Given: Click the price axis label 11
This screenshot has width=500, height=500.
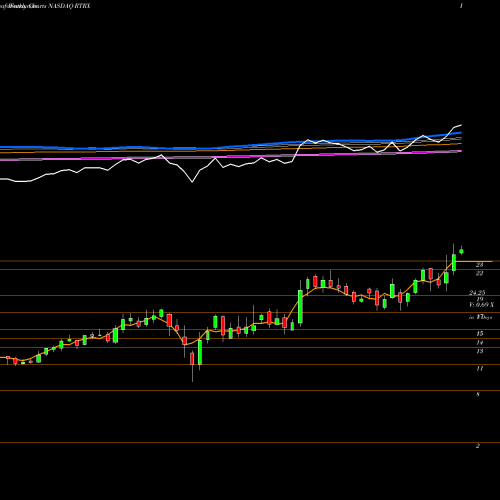Looking at the screenshot, I should (x=480, y=369).
